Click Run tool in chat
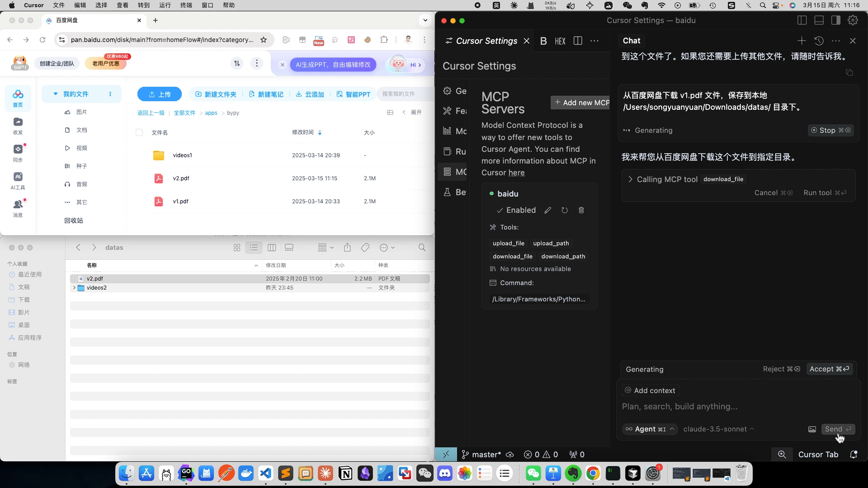This screenshot has height=488, width=868. click(x=825, y=193)
